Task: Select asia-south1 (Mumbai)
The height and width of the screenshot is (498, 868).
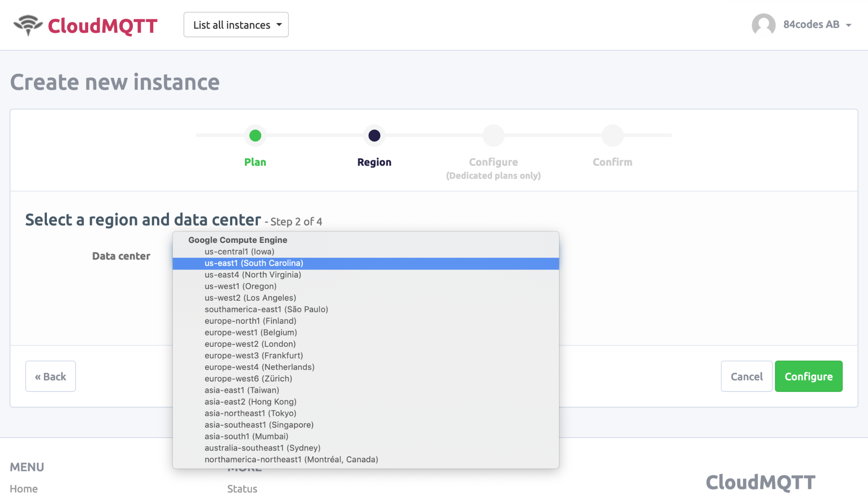Action: point(366,436)
